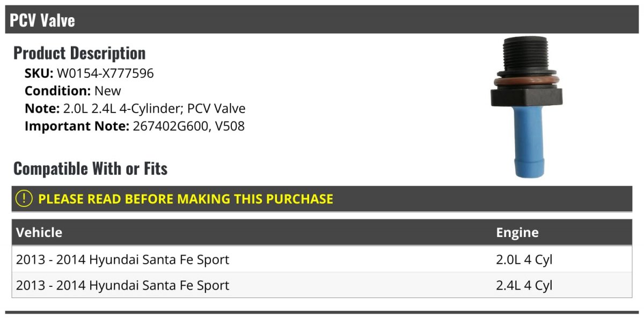
Task: Click the 267402G600, V508 important note
Action: pos(188,127)
